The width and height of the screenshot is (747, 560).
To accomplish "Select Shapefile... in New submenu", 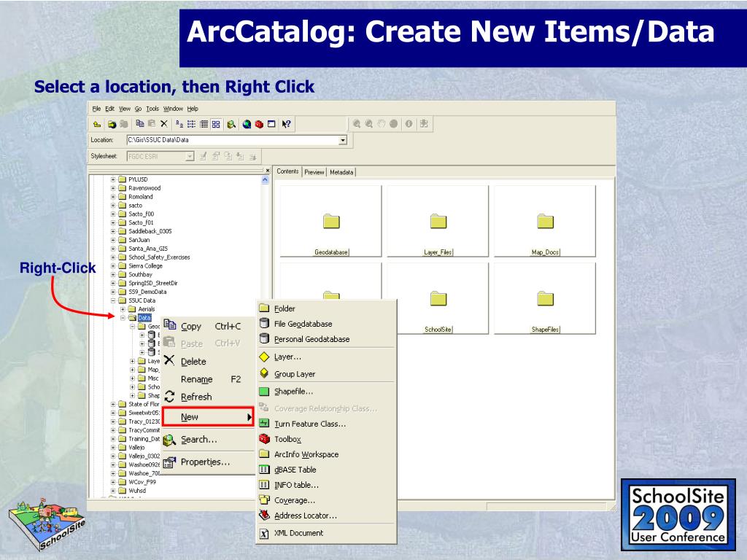I will tap(326, 392).
